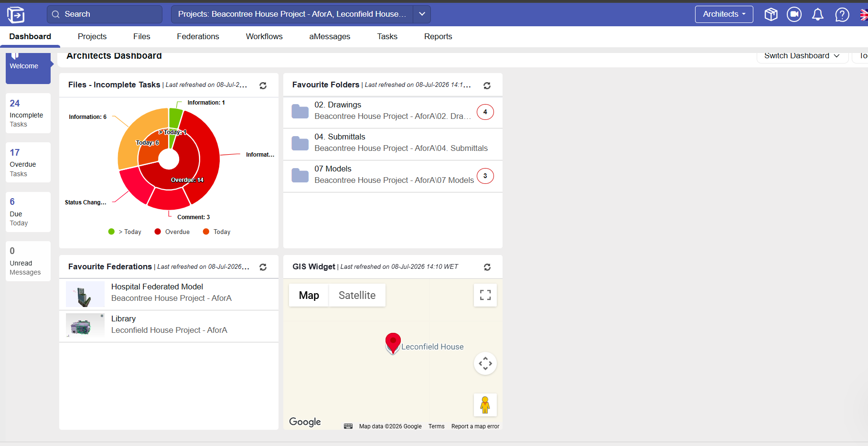The height and width of the screenshot is (446, 868).
Task: Open the 0 Unread Messages tile
Action: click(28, 261)
